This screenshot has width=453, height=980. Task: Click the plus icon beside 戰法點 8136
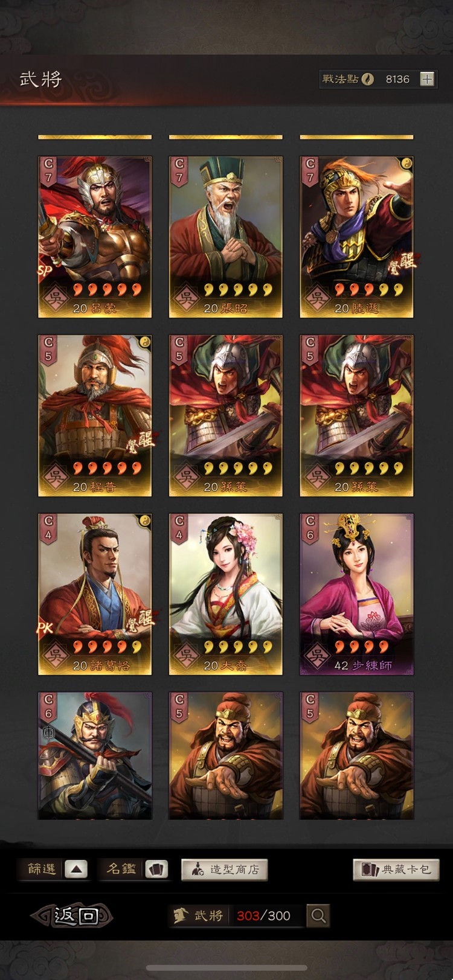pyautogui.click(x=427, y=79)
